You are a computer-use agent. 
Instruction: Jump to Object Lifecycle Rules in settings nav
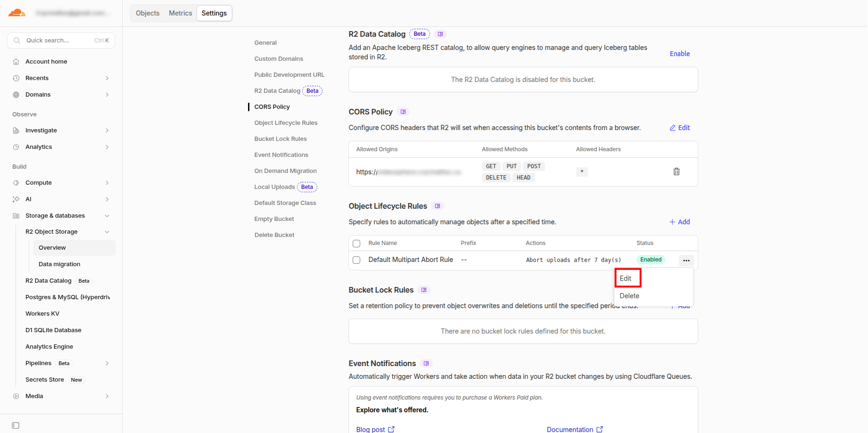(286, 123)
